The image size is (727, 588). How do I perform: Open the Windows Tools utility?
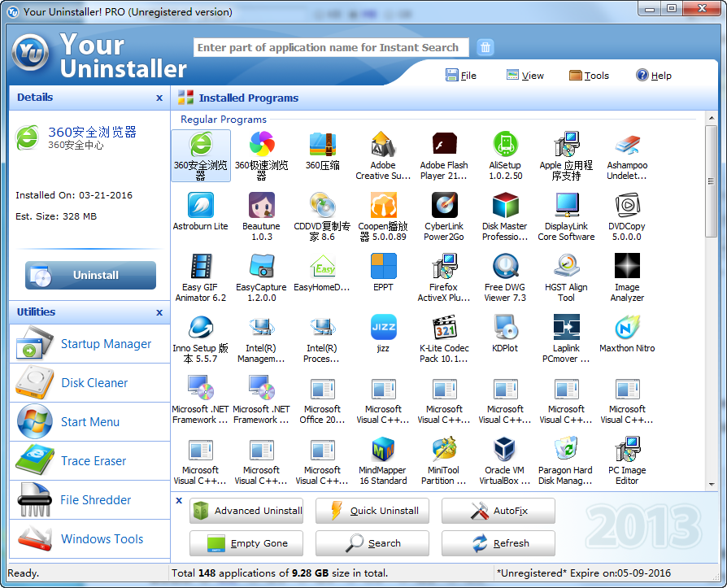click(x=89, y=538)
